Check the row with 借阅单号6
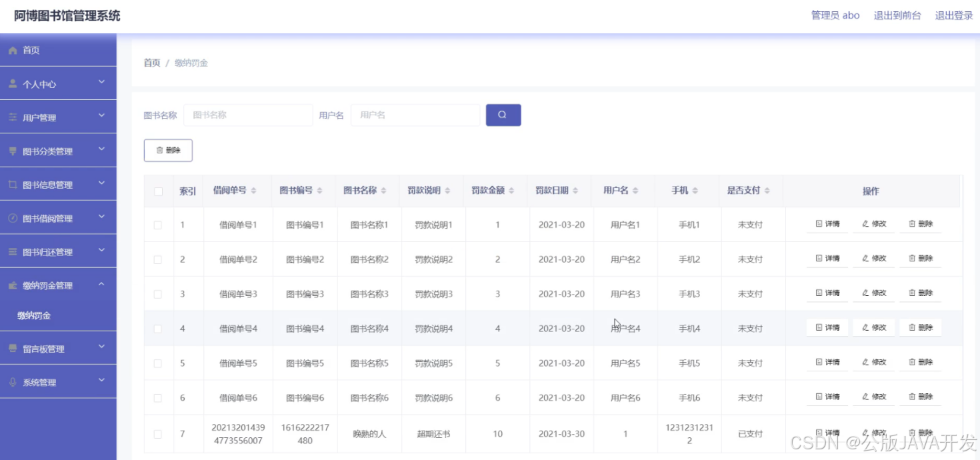Viewport: 980px width, 460px height. click(158, 398)
